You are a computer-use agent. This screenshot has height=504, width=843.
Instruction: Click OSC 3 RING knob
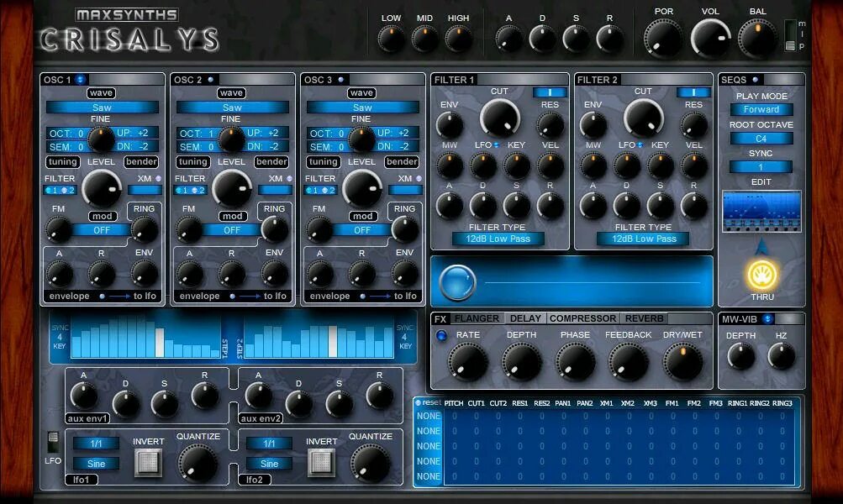pos(404,229)
